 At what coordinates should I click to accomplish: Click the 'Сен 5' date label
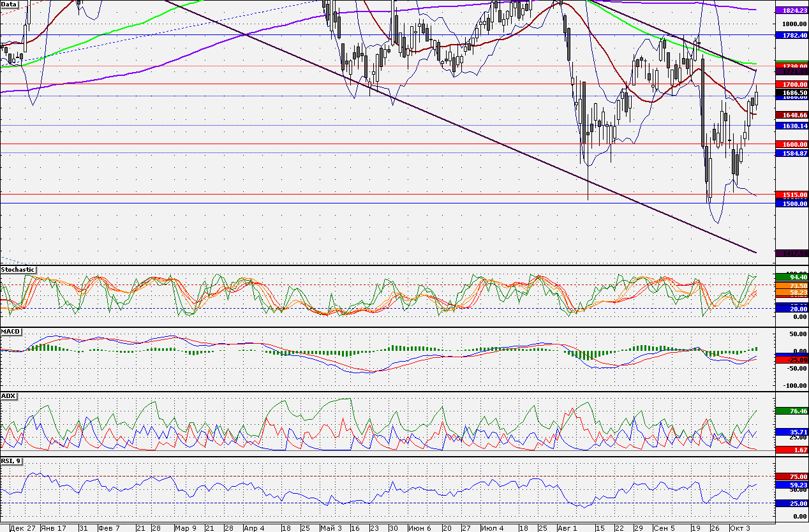tap(664, 528)
